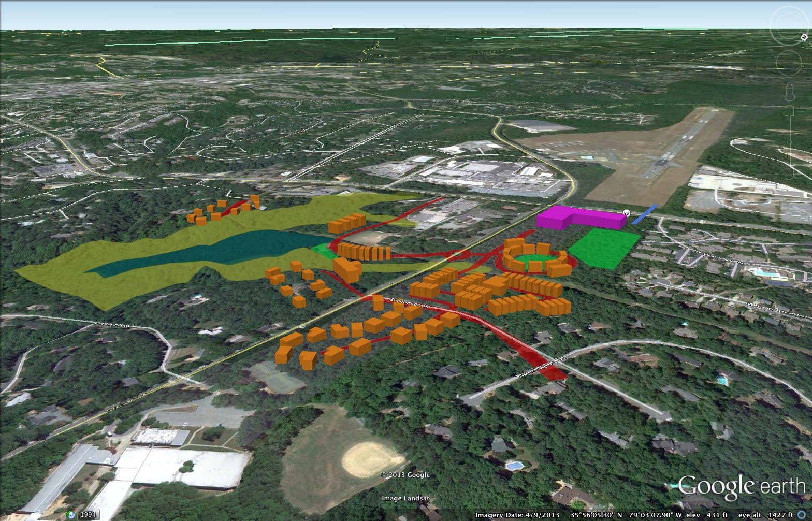Click the Street View pegman icon

(x=790, y=92)
